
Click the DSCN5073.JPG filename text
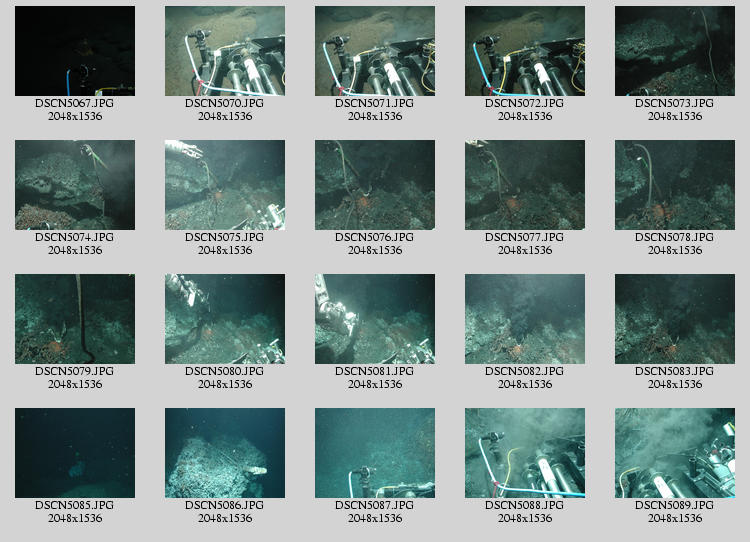point(674,103)
